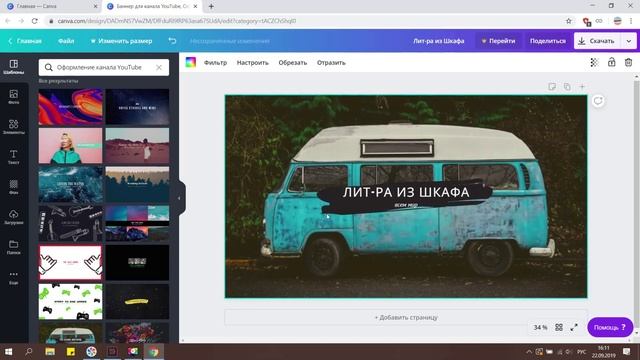Edit the design title Лит-ра из Шкафа
The height and width of the screenshot is (360, 640).
tap(438, 41)
